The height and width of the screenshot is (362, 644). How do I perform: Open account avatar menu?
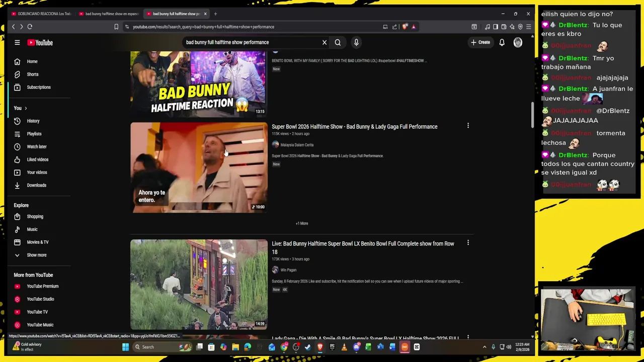pyautogui.click(x=518, y=43)
